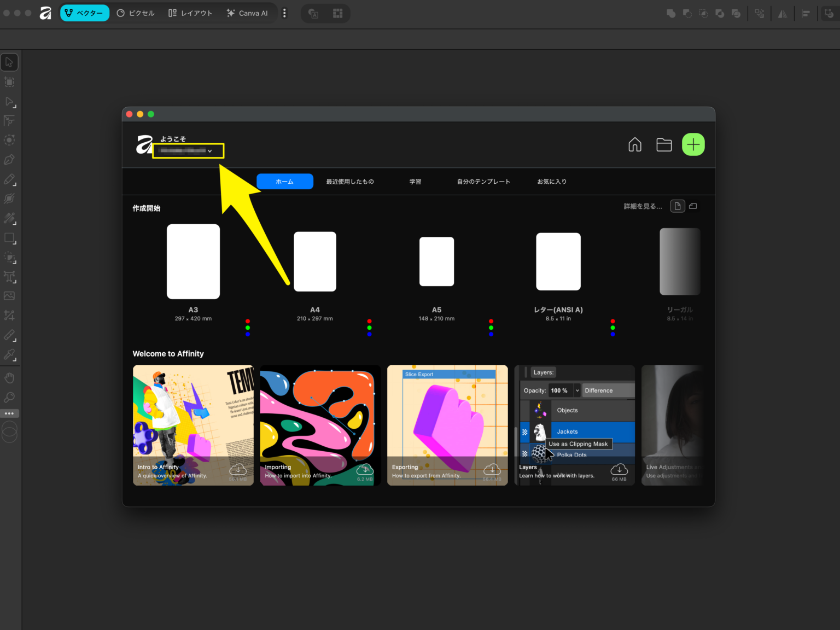Click the green plus new document button
The width and height of the screenshot is (840, 630).
(693, 144)
